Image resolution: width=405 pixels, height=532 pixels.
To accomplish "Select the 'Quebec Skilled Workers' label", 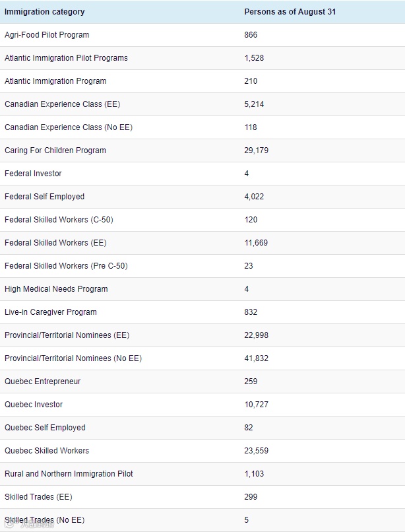I will [47, 450].
